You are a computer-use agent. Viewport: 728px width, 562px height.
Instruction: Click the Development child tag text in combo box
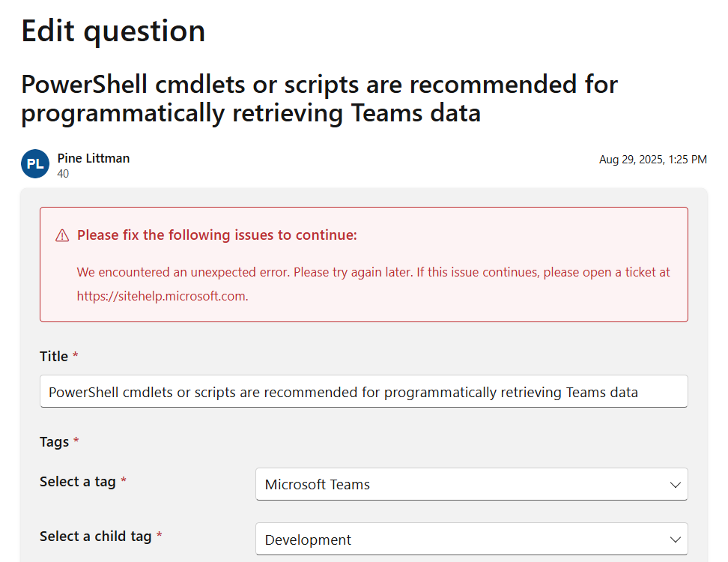(x=308, y=540)
